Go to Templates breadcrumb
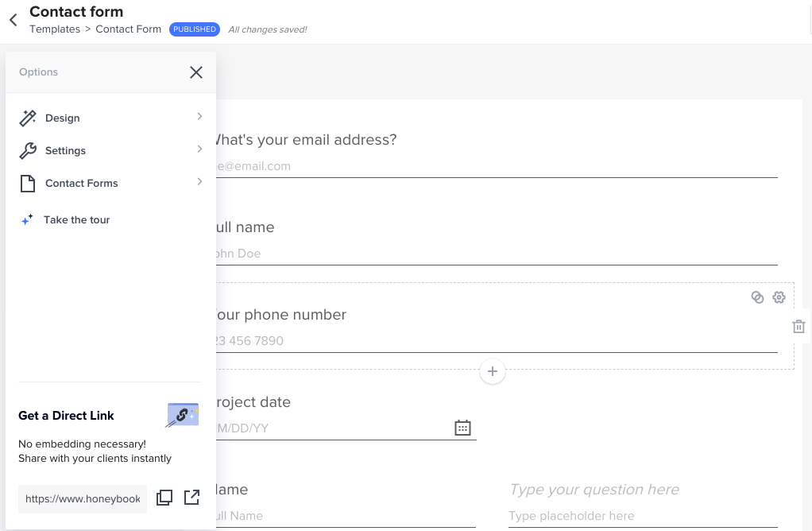Screen dimensions: 812x531 (54, 29)
